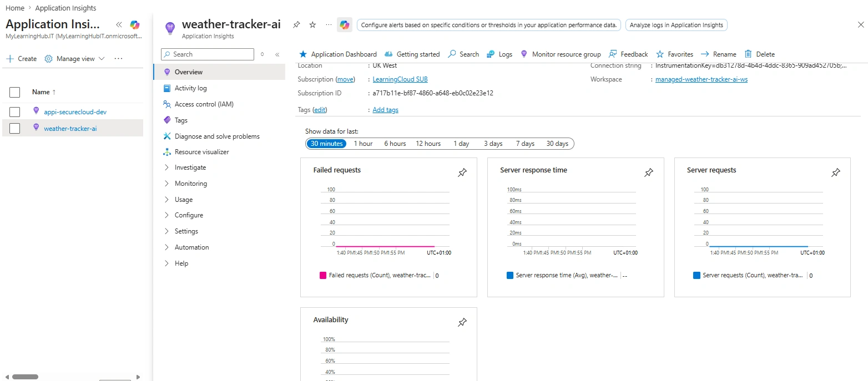Open weather-tracker-ai in resource list
The width and height of the screenshot is (868, 381).
coord(70,129)
